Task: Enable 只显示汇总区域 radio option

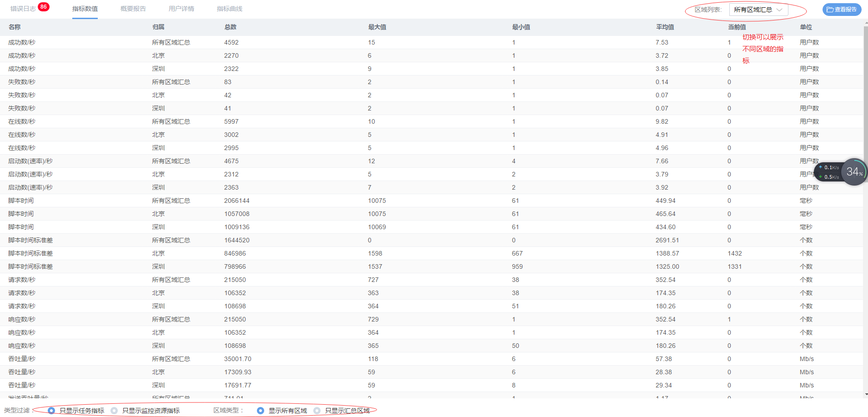Action: click(x=317, y=411)
